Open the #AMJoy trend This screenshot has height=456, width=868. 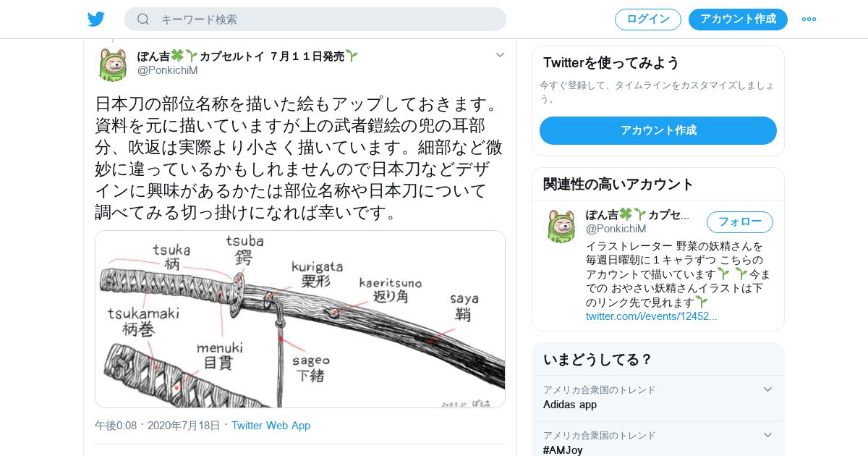pos(658,442)
